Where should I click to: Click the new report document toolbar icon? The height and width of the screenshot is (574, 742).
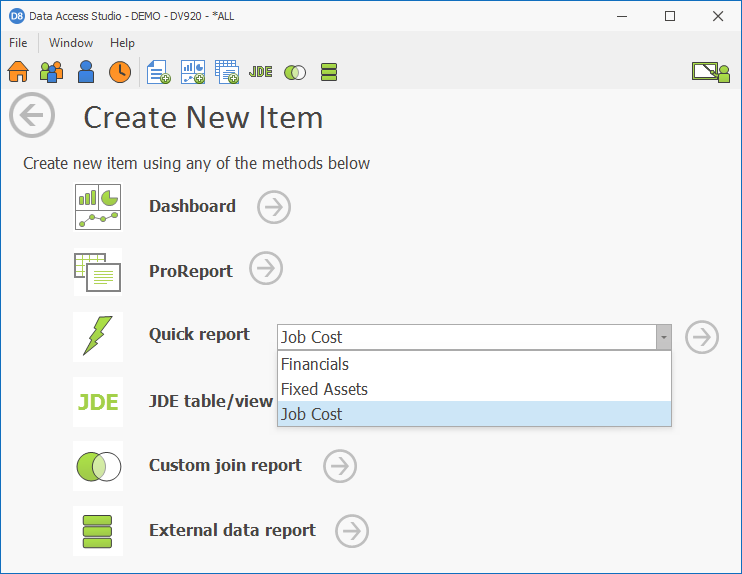click(159, 72)
